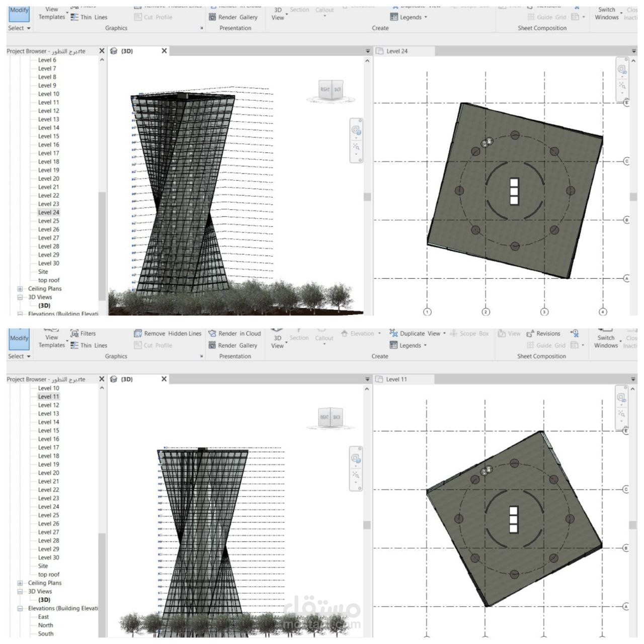Open the South elevation in the Project Browser

[x=45, y=634]
